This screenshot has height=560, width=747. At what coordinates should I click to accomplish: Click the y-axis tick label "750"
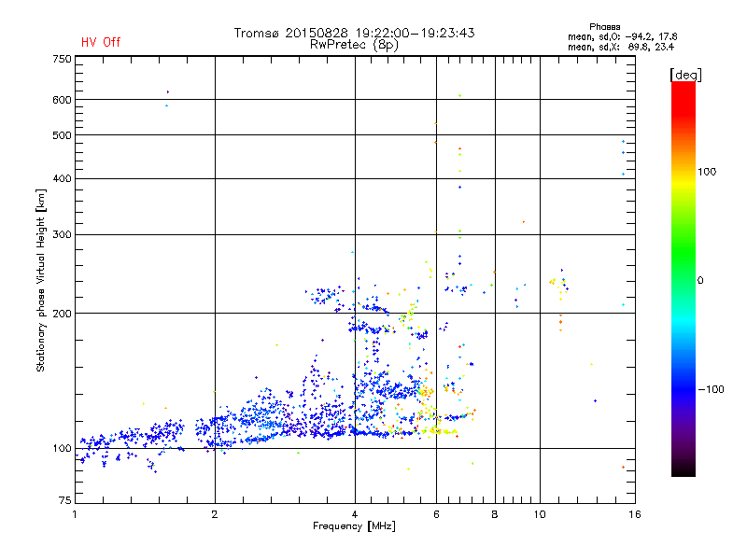pos(62,59)
